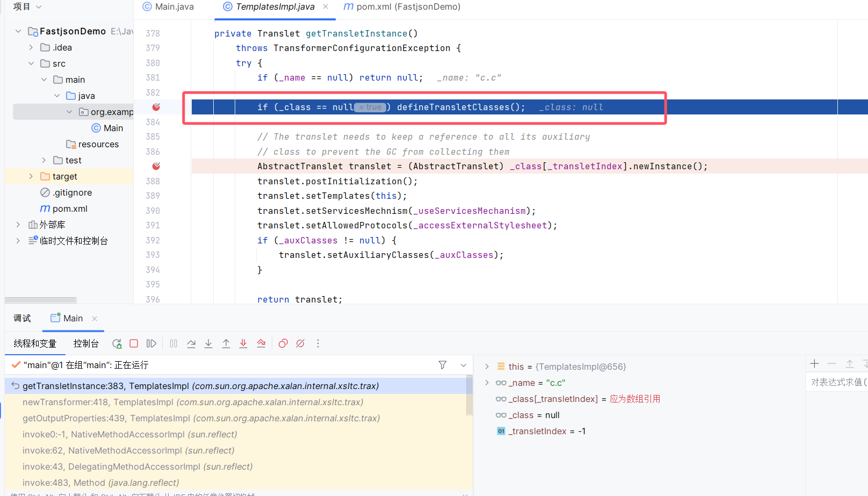Click the resources folder icon
Image resolution: width=868 pixels, height=496 pixels.
click(x=71, y=144)
